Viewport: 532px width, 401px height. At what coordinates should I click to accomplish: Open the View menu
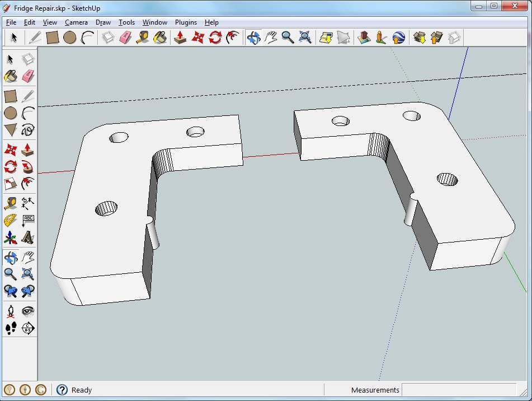click(x=50, y=22)
